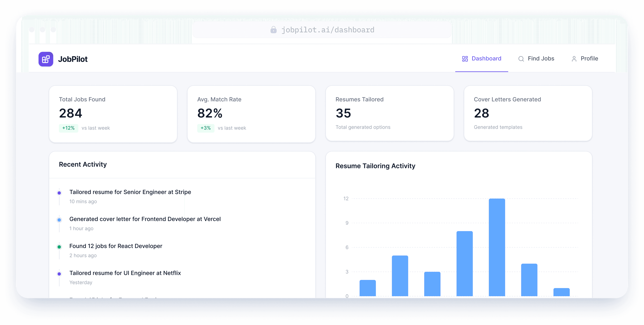Select the Total Jobs Found card
Screen dimensions: 644x325
tap(113, 114)
